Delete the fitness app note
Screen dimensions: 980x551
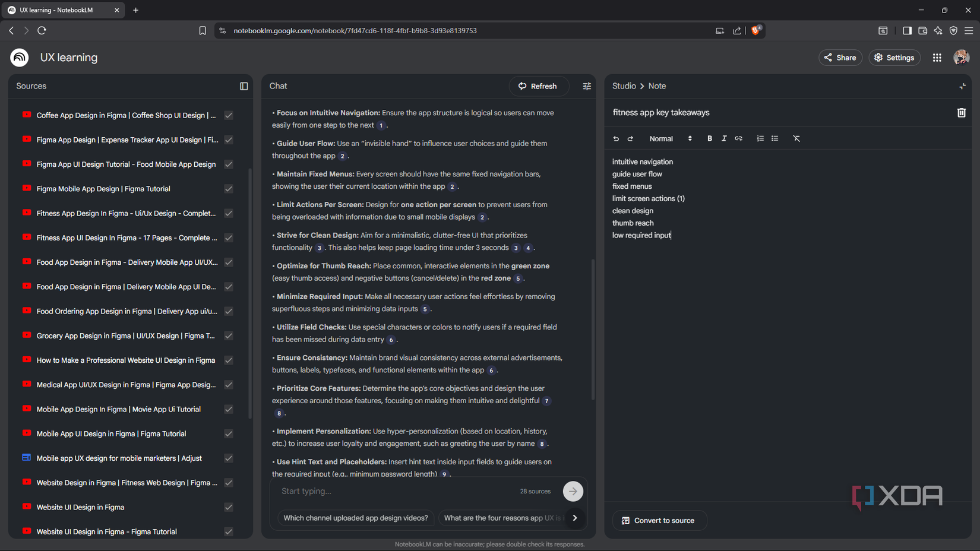tap(962, 113)
